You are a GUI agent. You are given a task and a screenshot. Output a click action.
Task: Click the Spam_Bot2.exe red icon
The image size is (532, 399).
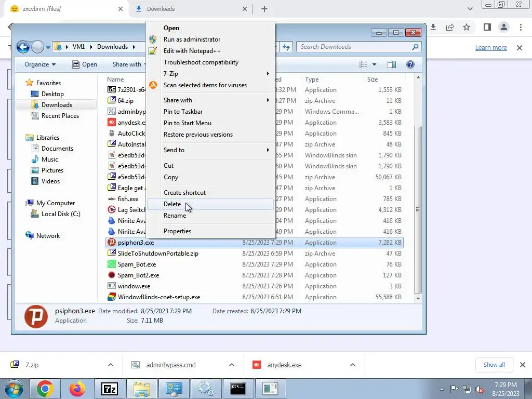[x=111, y=275]
